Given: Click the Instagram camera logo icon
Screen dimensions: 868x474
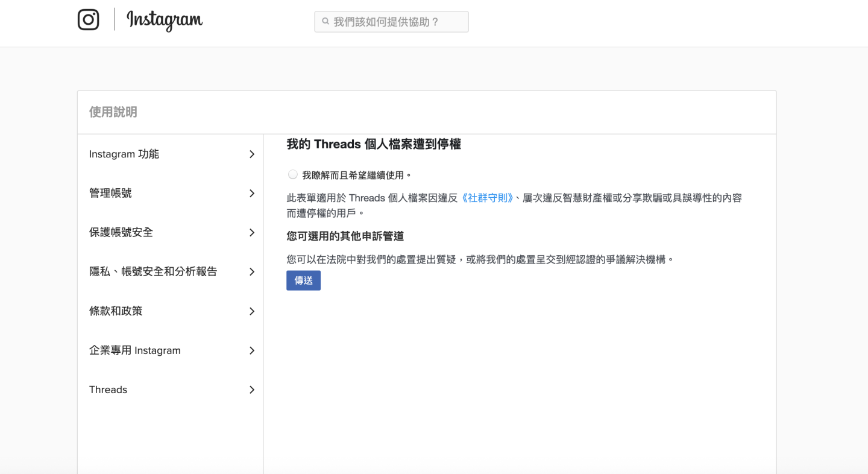Looking at the screenshot, I should pyautogui.click(x=88, y=20).
